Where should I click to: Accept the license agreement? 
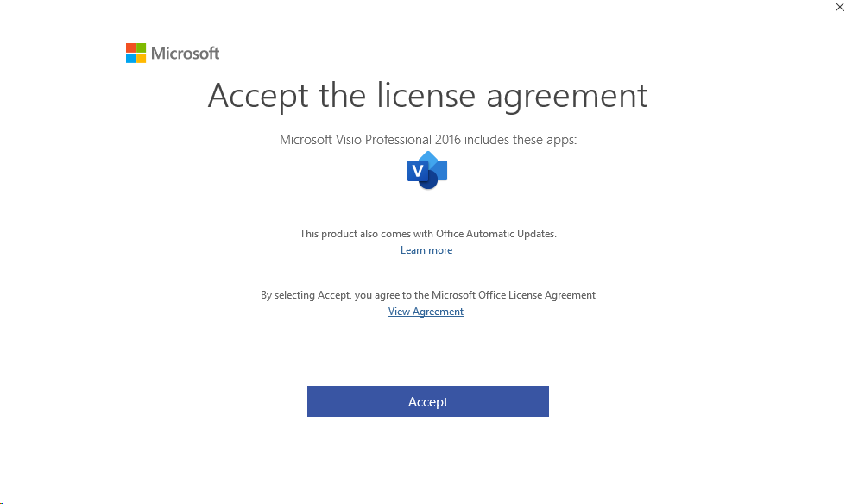427,401
